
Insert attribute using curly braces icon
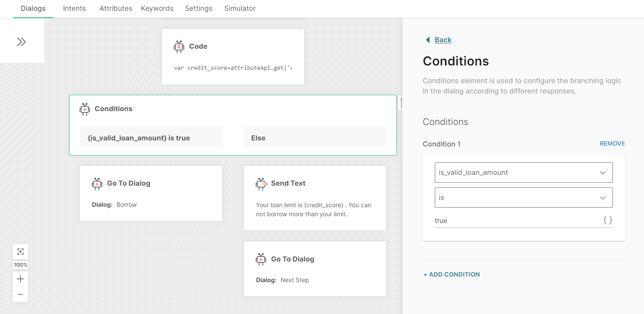tap(607, 221)
